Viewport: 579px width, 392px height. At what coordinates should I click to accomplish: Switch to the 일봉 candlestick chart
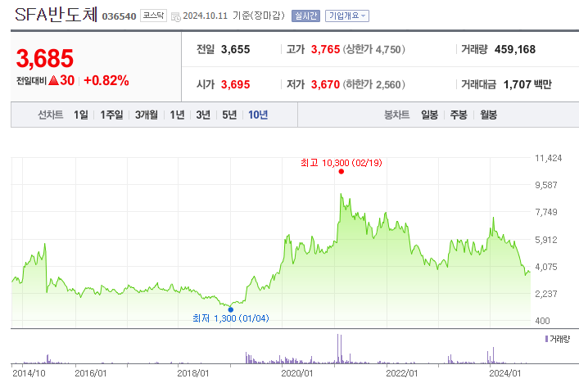click(x=429, y=115)
